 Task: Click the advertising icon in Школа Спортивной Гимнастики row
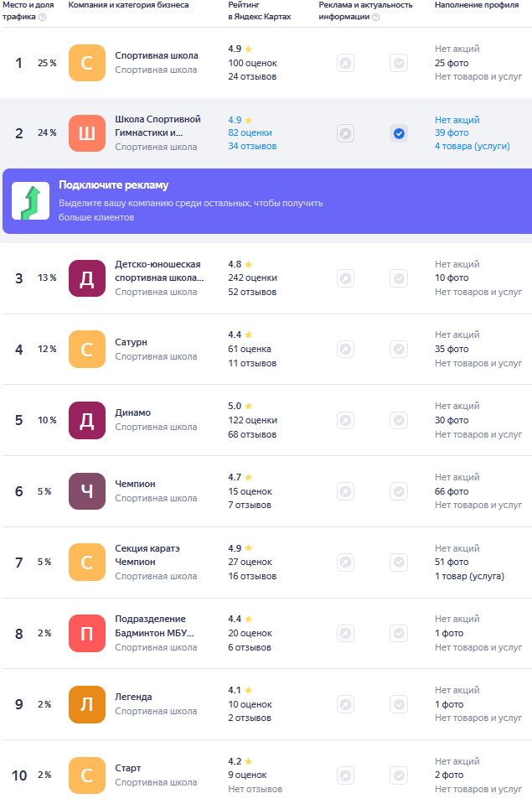(345, 133)
